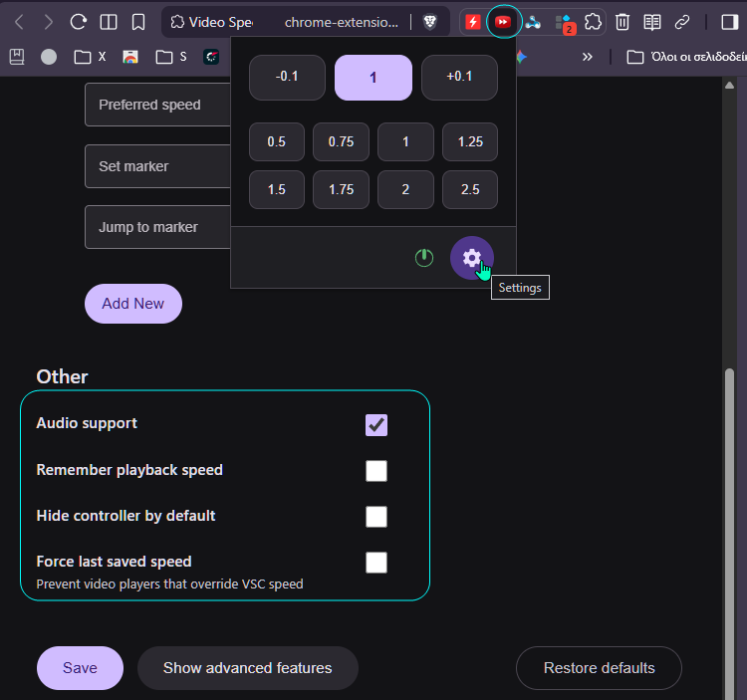747x700 pixels.
Task: Enable Remember playback speed checkbox
Action: tap(376, 471)
